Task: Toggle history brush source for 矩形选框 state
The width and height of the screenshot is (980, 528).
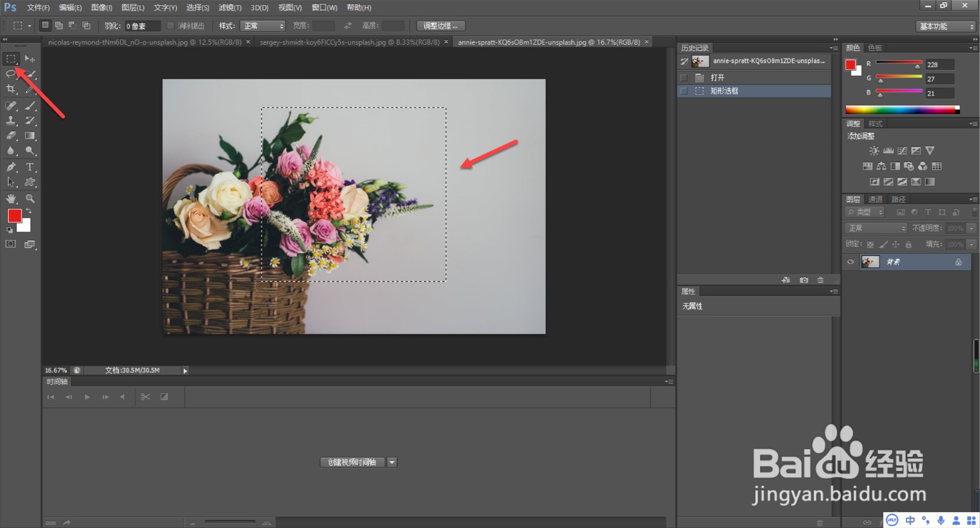Action: (x=684, y=91)
